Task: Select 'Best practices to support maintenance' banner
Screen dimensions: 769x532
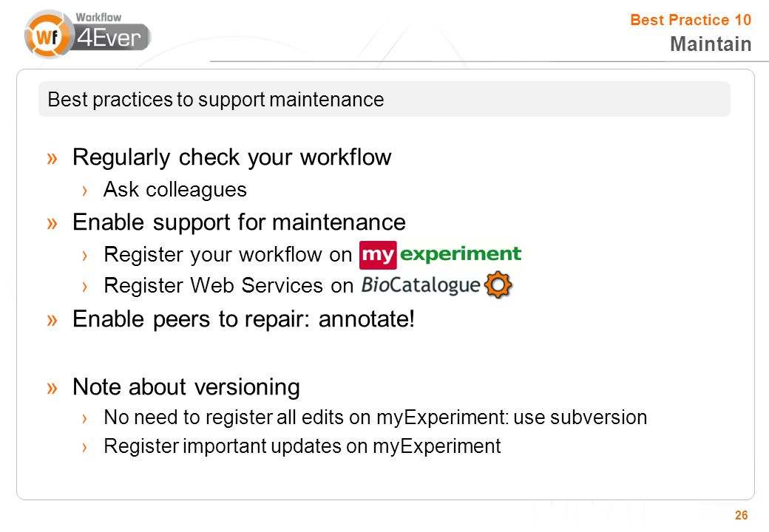Action: click(x=384, y=99)
